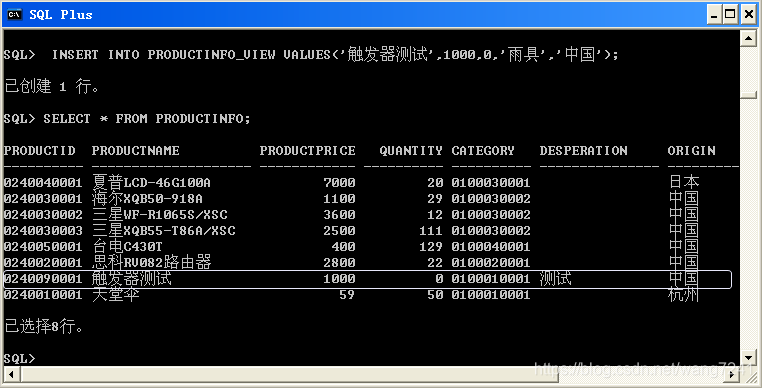Click the QUANTITY column header
762x388 pixels.
click(411, 151)
